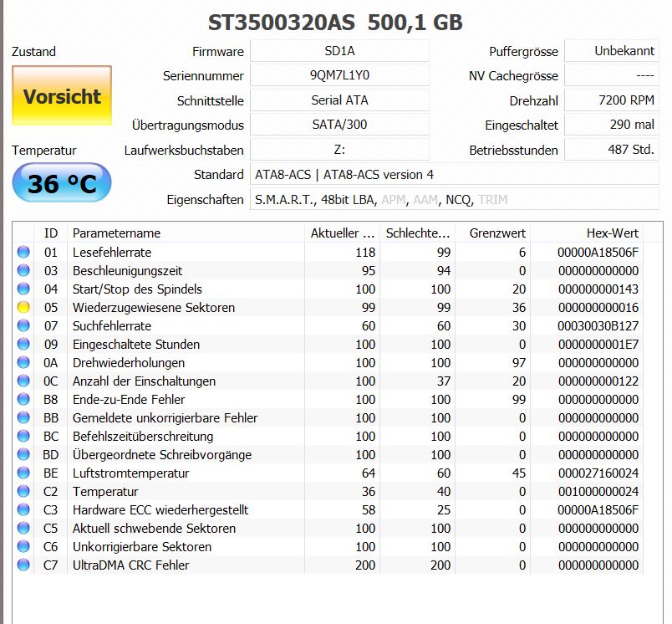Click the status orb for Gemeldete unkorrigierbare Fehler

(23, 417)
